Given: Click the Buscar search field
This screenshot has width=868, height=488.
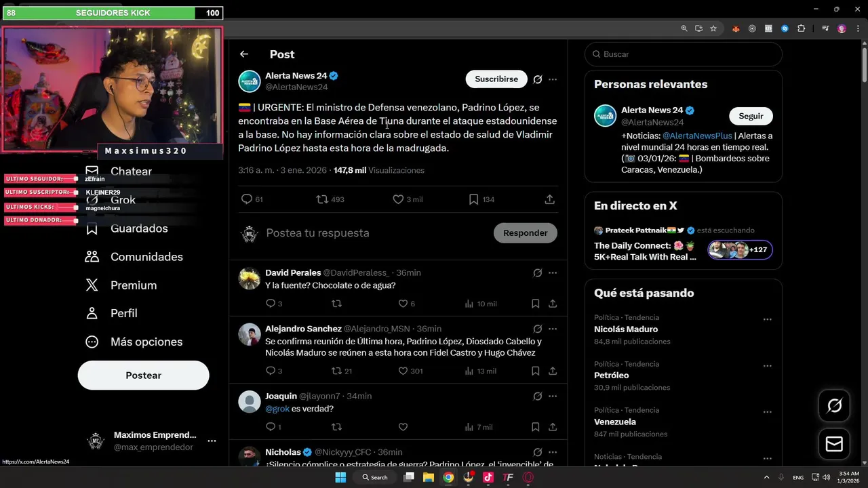Looking at the screenshot, I should pos(684,54).
